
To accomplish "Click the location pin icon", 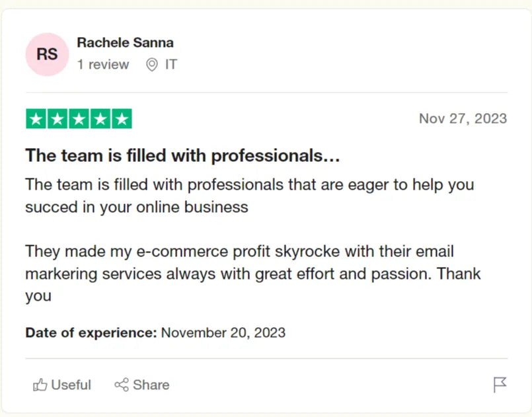I will (152, 65).
